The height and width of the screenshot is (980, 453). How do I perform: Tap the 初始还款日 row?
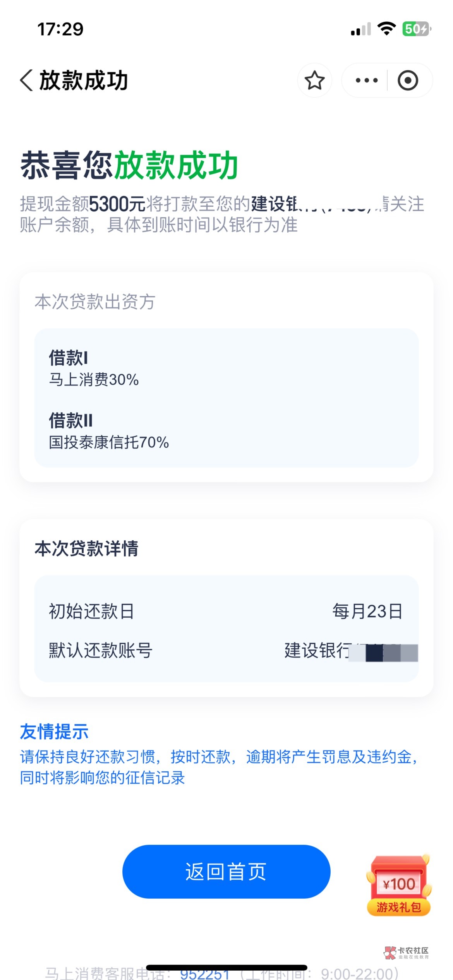pos(226,612)
